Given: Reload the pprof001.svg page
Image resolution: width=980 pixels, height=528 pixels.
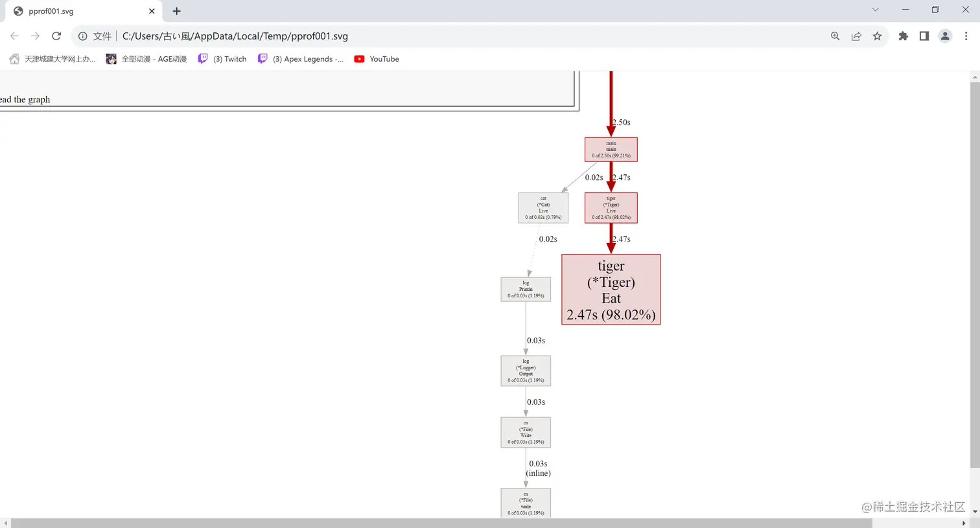Looking at the screenshot, I should pos(56,36).
